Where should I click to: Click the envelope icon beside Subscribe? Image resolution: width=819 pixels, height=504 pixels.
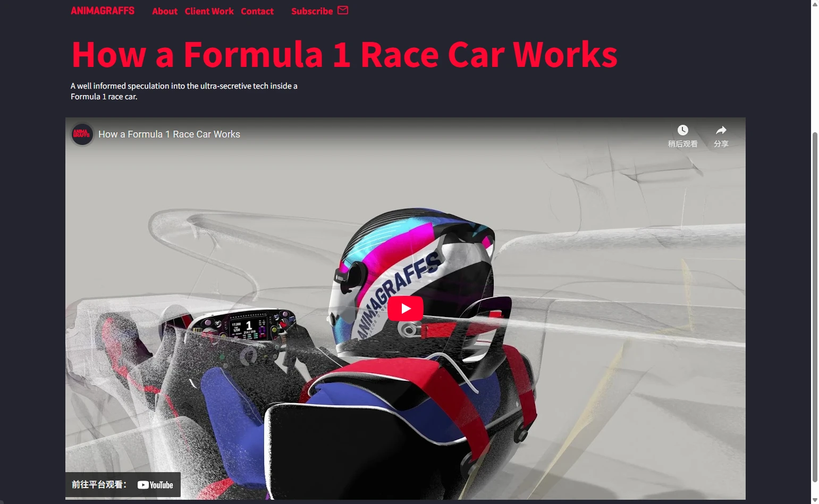click(x=343, y=10)
